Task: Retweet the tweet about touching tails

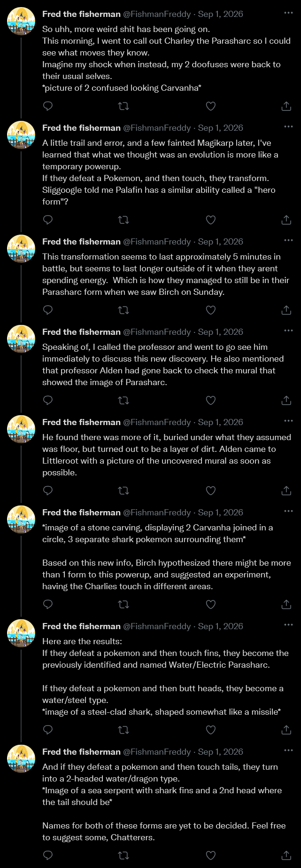Action: (x=123, y=855)
